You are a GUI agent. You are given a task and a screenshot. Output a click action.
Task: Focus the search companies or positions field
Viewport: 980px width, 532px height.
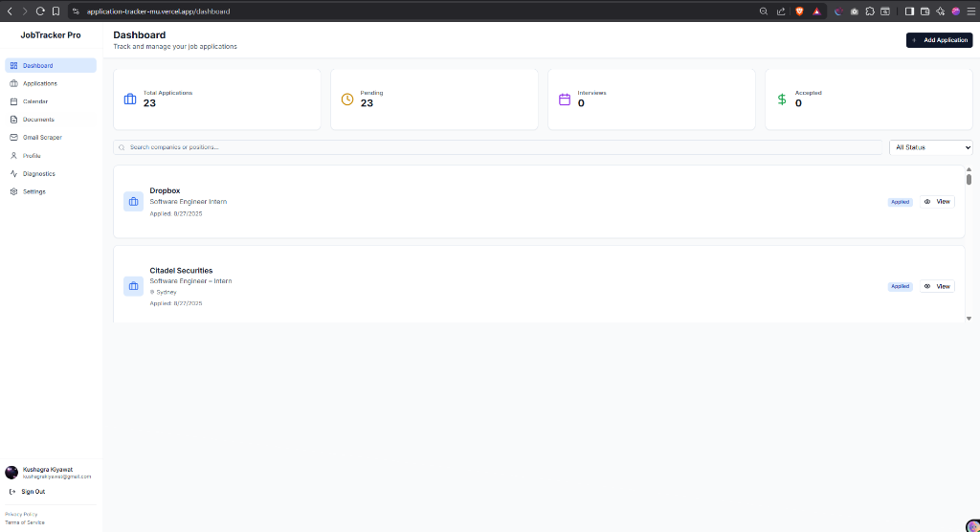498,147
